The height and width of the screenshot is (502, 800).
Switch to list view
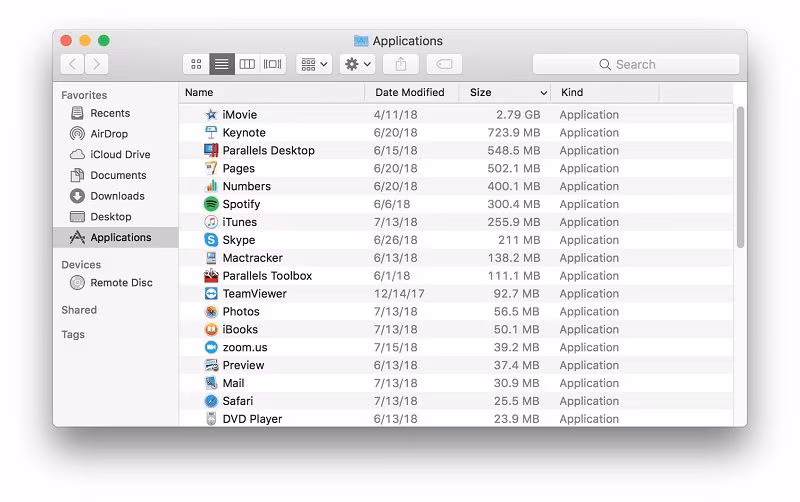222,64
